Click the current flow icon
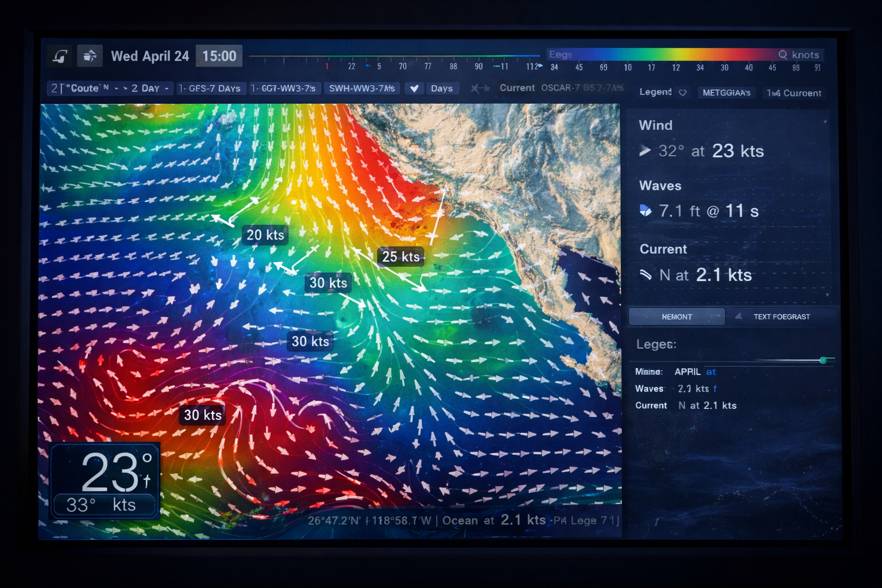This screenshot has width=882, height=588. (645, 275)
